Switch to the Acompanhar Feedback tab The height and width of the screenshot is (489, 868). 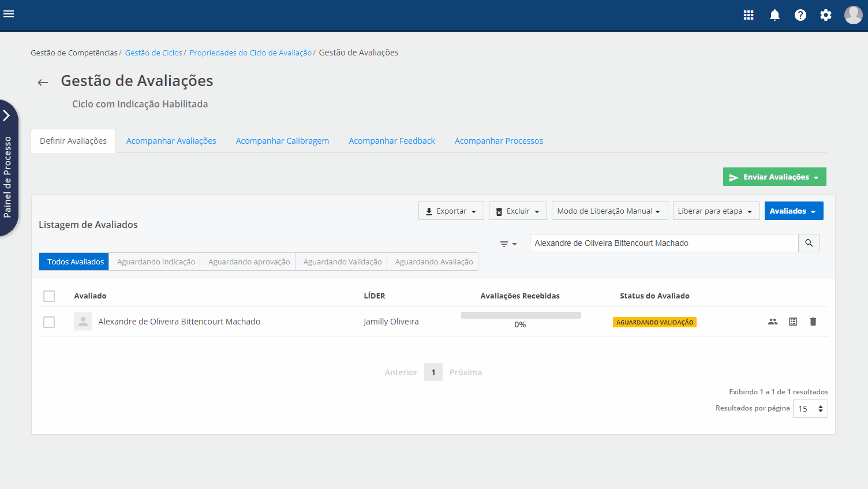click(x=391, y=141)
